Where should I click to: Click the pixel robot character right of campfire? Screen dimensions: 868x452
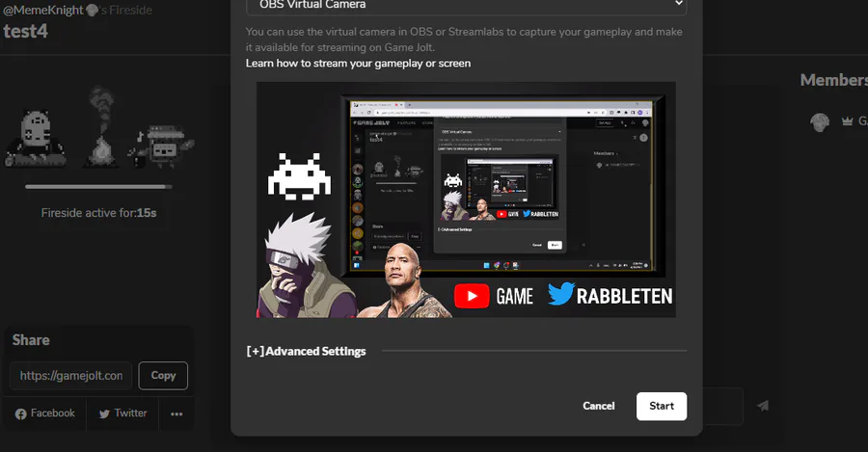click(162, 146)
